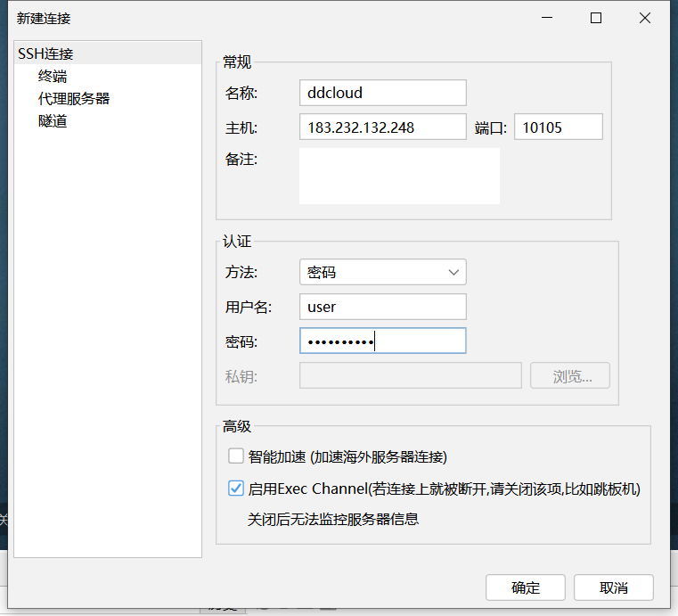Click the dropdown arrow beside 密码 method

point(453,272)
